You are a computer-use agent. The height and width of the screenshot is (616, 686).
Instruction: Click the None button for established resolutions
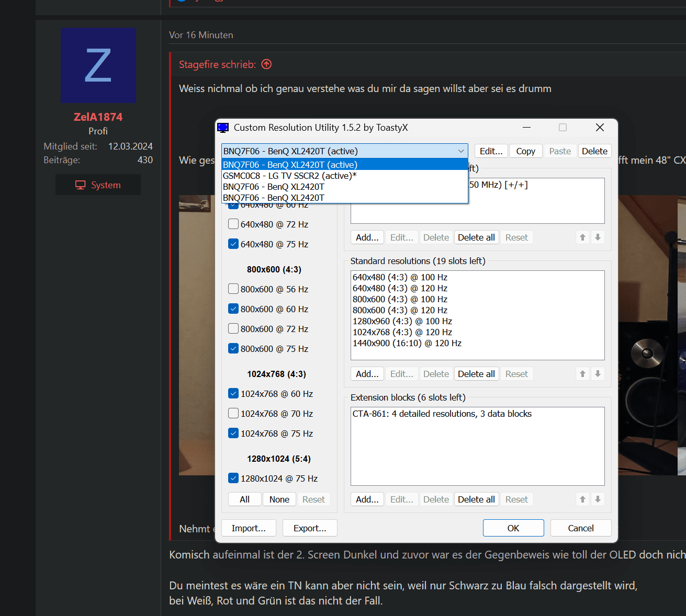pos(279,499)
